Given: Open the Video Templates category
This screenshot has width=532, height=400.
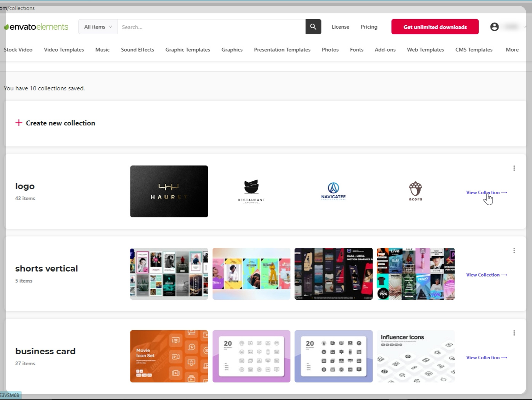Looking at the screenshot, I should [x=64, y=50].
